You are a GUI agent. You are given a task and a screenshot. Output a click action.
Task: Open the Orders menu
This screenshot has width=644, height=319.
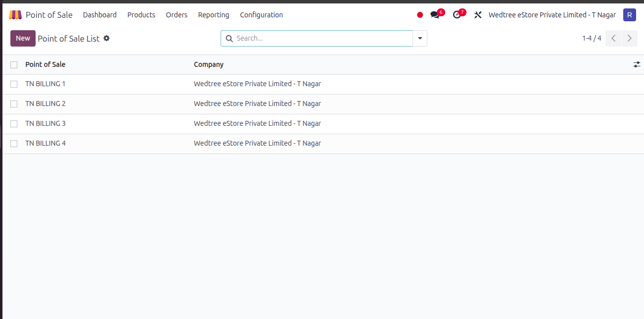[x=177, y=15]
